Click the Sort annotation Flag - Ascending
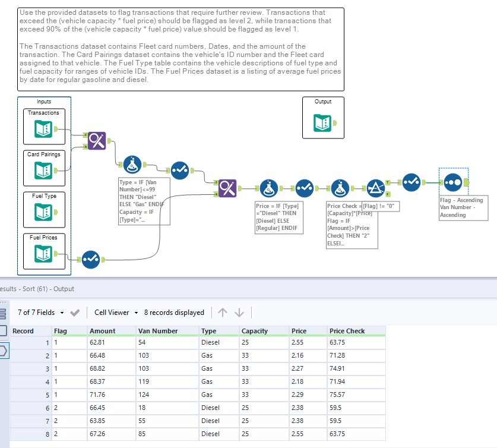 tap(463, 208)
